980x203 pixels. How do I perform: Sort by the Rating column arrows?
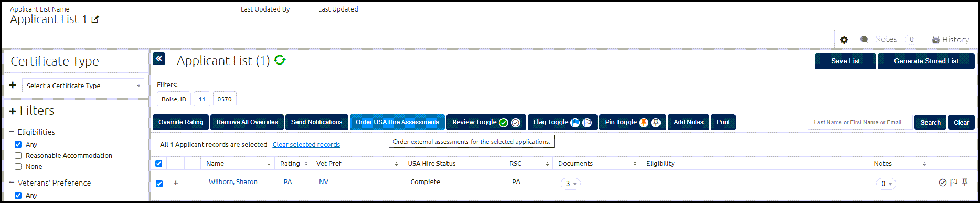306,164
